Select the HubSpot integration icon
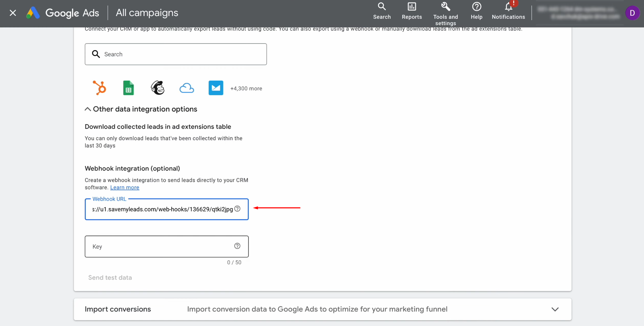The width and height of the screenshot is (644, 326). pos(99,88)
